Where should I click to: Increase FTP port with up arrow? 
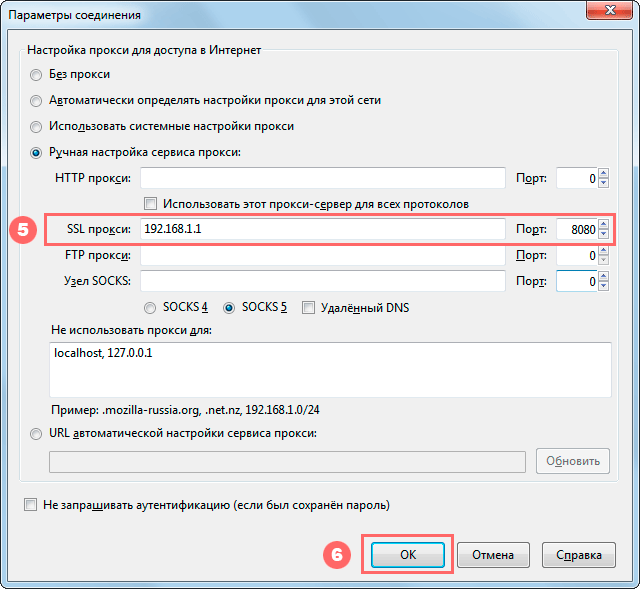point(603,251)
